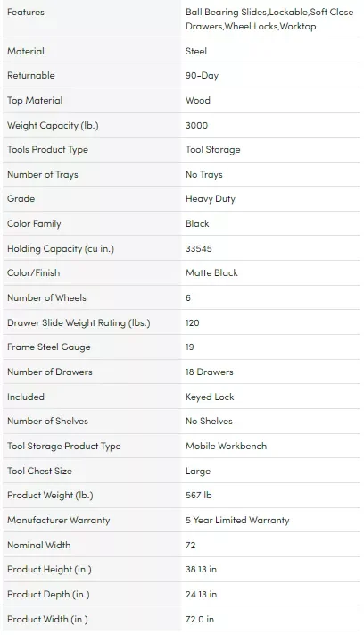Screen dimensions: 364x635
Task: Select the Steel material value
Action: 196,52
